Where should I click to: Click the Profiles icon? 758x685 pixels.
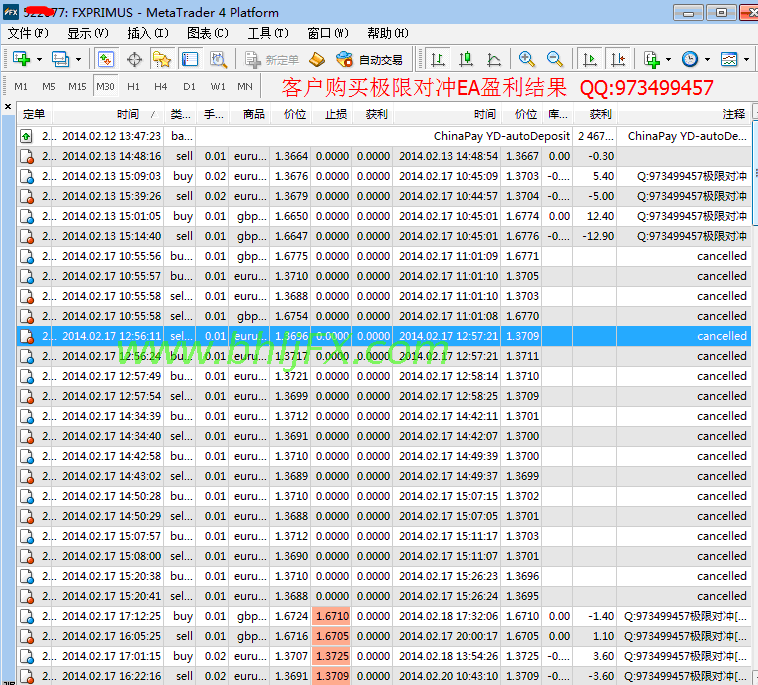(x=61, y=59)
